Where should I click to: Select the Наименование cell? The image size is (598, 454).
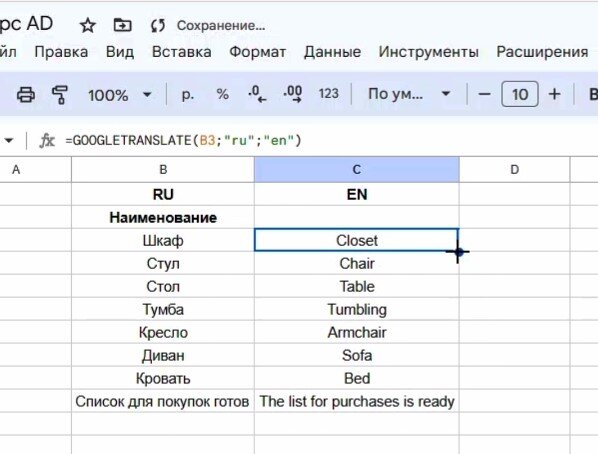click(163, 217)
